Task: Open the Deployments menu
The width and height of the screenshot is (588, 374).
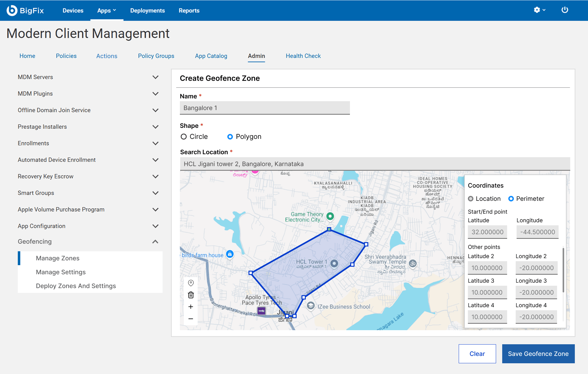Action: pos(147,10)
